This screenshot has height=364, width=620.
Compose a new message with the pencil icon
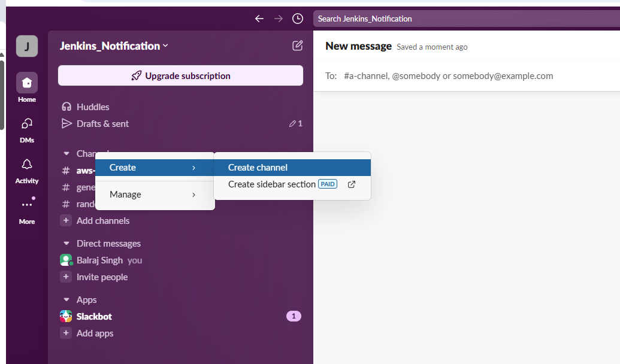297,46
